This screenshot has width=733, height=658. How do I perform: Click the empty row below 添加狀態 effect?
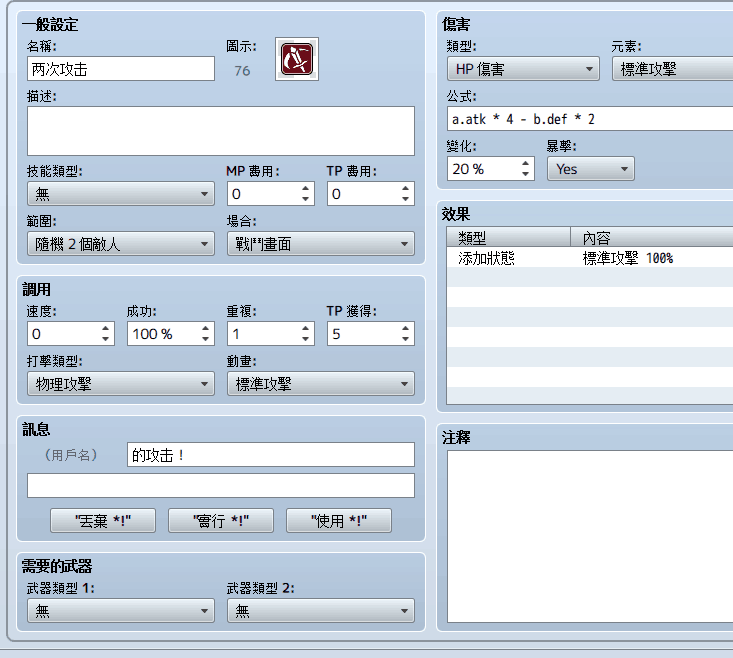pyautogui.click(x=590, y=277)
